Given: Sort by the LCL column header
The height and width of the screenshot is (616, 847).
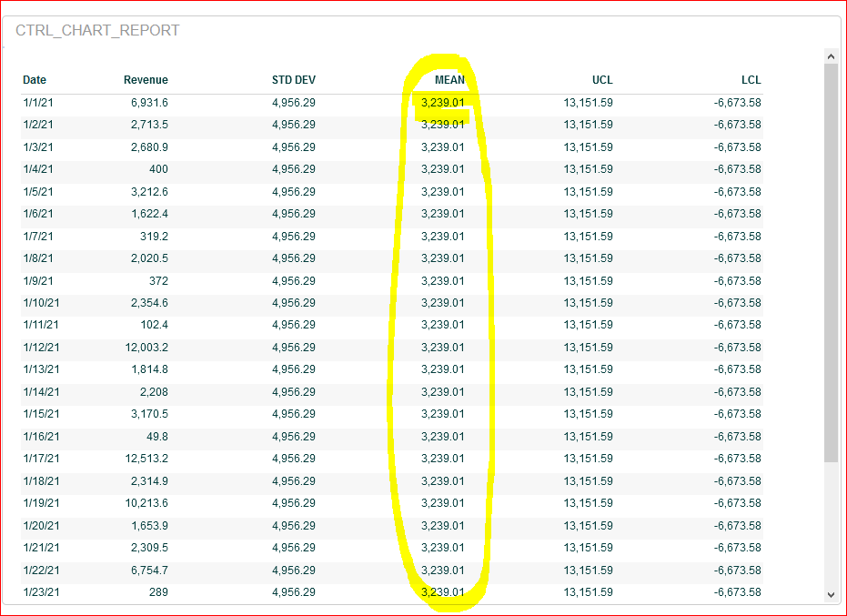Looking at the screenshot, I should pos(751,80).
